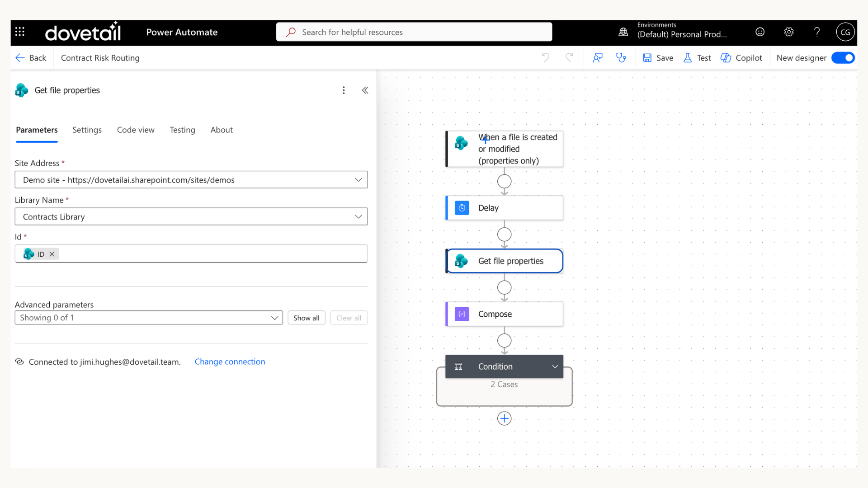Insert a step between Get file properties and Compose
868x488 pixels.
click(505, 287)
